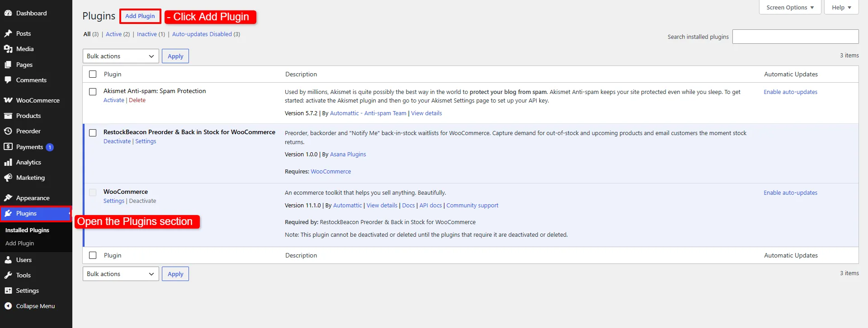Click the WooCommerce logo icon

coord(8,100)
